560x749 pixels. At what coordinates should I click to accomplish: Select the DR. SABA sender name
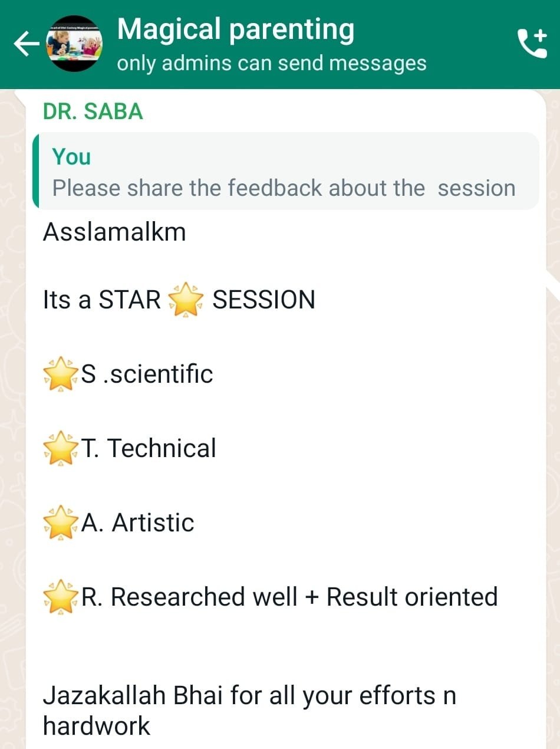point(93,111)
